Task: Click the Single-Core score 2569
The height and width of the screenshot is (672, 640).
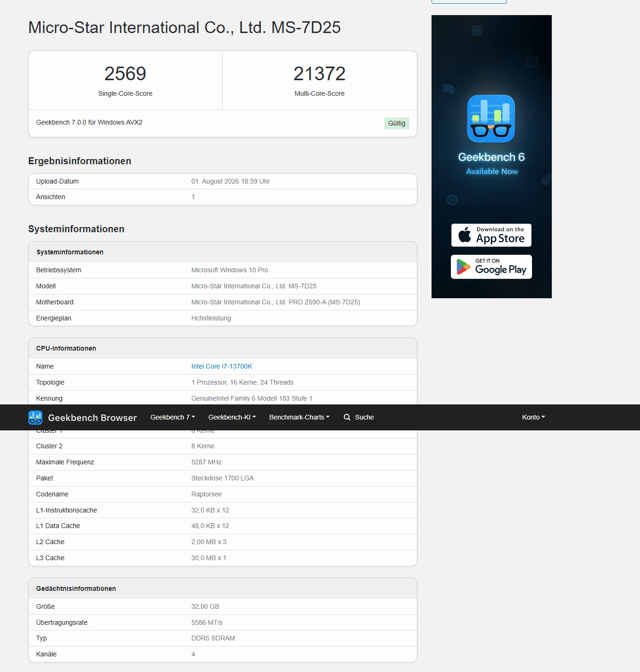Action: (125, 74)
